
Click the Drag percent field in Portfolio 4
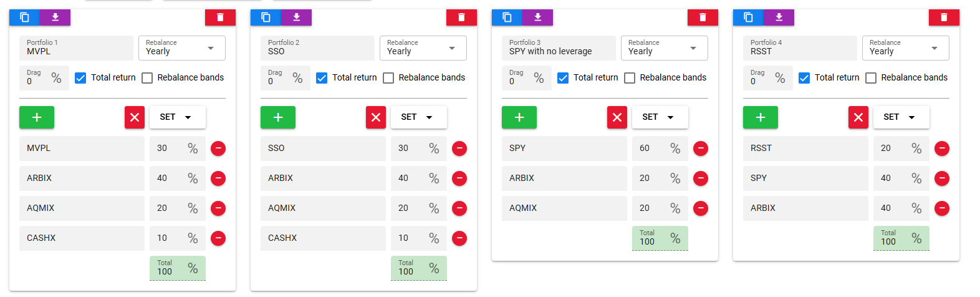[768, 78]
